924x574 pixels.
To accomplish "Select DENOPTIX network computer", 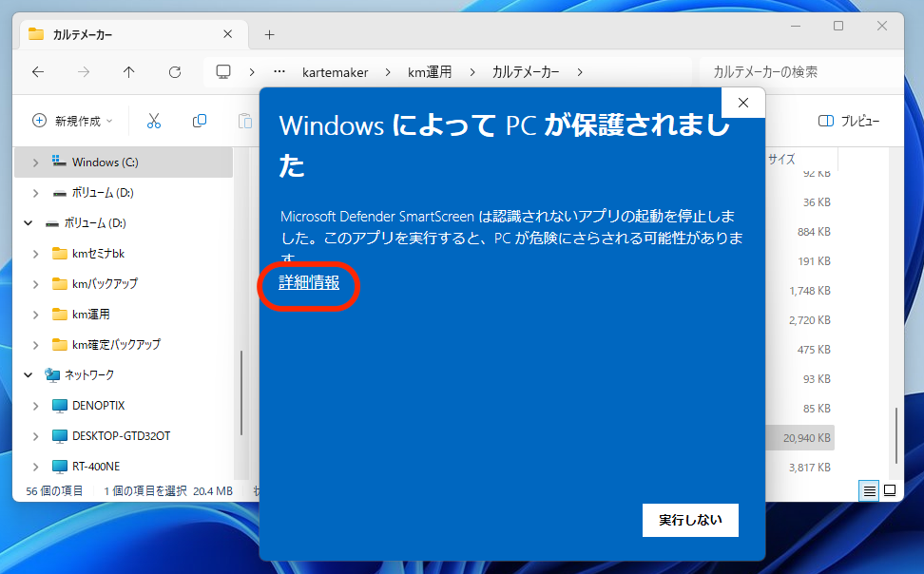I will 98,406.
